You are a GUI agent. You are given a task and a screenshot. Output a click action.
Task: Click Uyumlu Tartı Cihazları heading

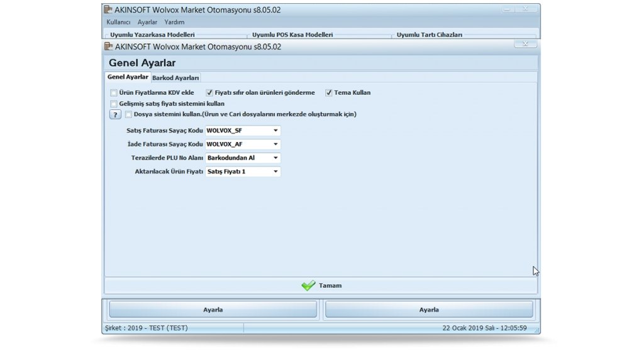click(x=429, y=35)
